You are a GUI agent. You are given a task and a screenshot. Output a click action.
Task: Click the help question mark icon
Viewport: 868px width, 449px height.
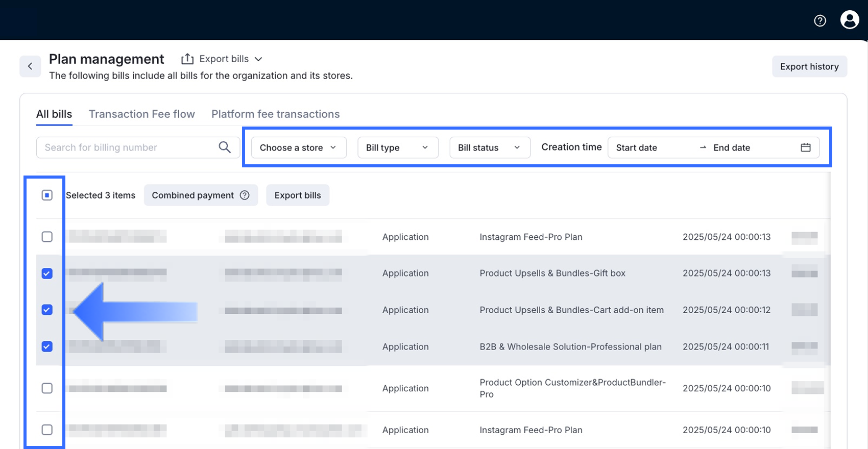coord(820,20)
